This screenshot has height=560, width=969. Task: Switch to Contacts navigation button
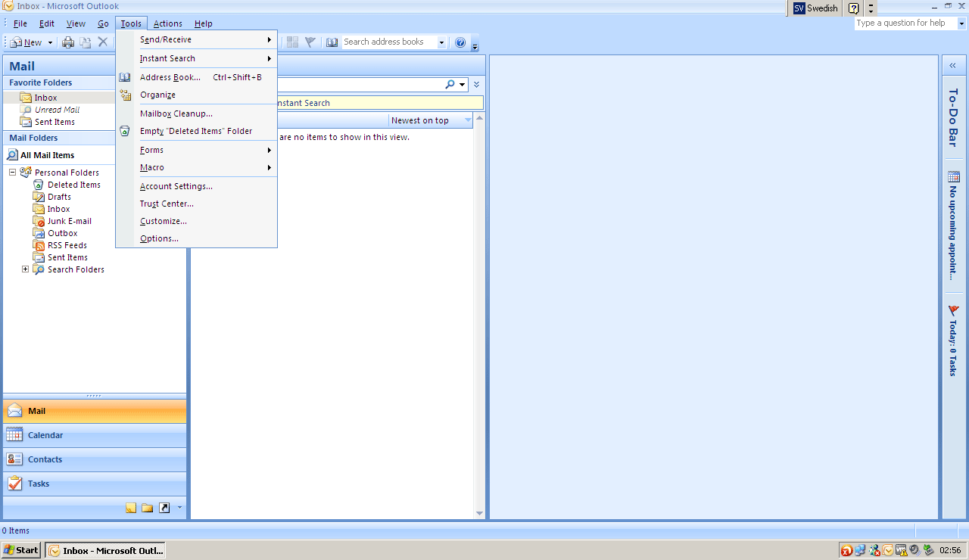pyautogui.click(x=95, y=459)
